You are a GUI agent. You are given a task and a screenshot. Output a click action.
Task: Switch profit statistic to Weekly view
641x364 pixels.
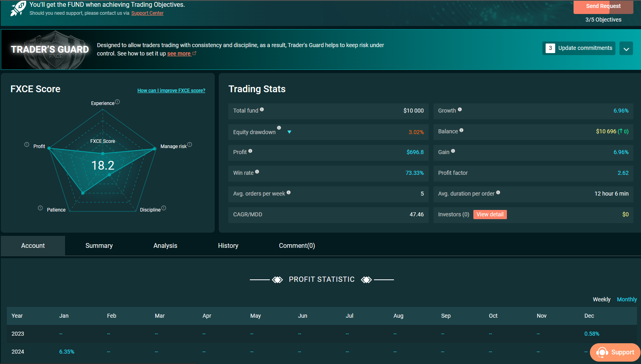click(601, 299)
